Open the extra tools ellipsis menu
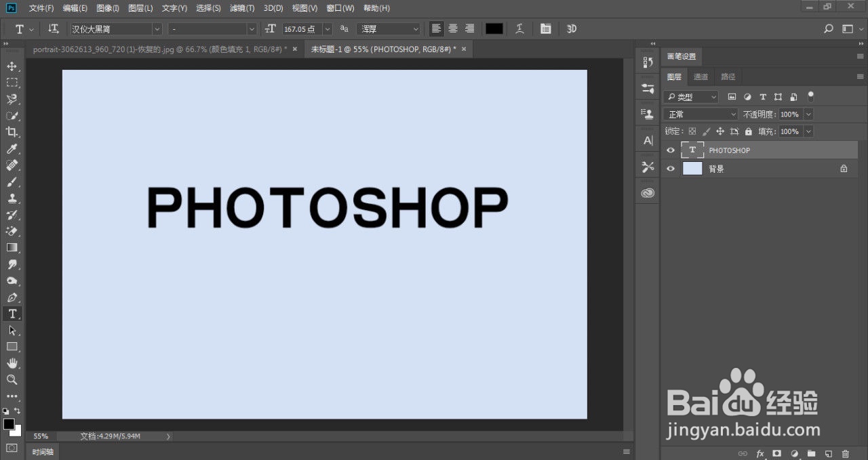868x460 pixels. (x=12, y=396)
